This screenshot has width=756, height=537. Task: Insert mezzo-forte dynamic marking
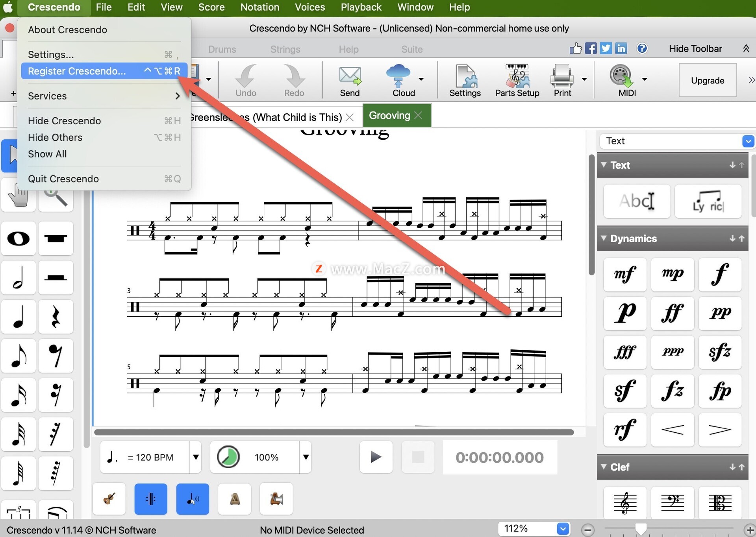625,275
